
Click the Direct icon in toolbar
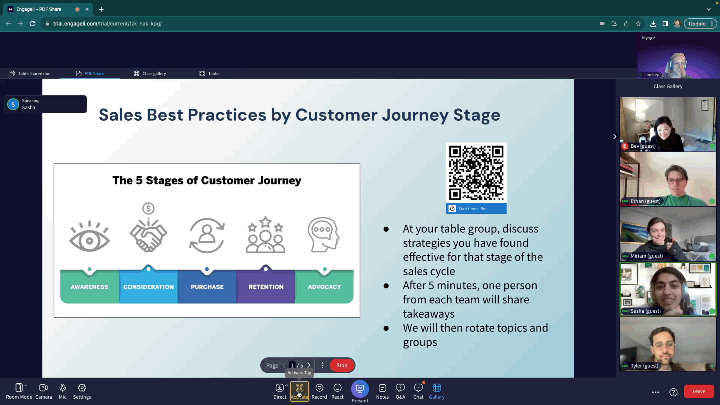[x=280, y=389]
